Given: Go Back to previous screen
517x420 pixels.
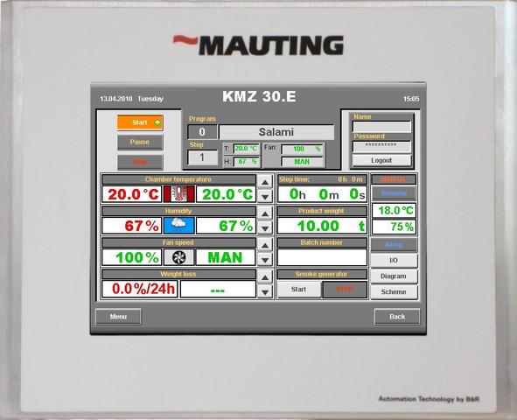Looking at the screenshot, I should click(x=397, y=317).
